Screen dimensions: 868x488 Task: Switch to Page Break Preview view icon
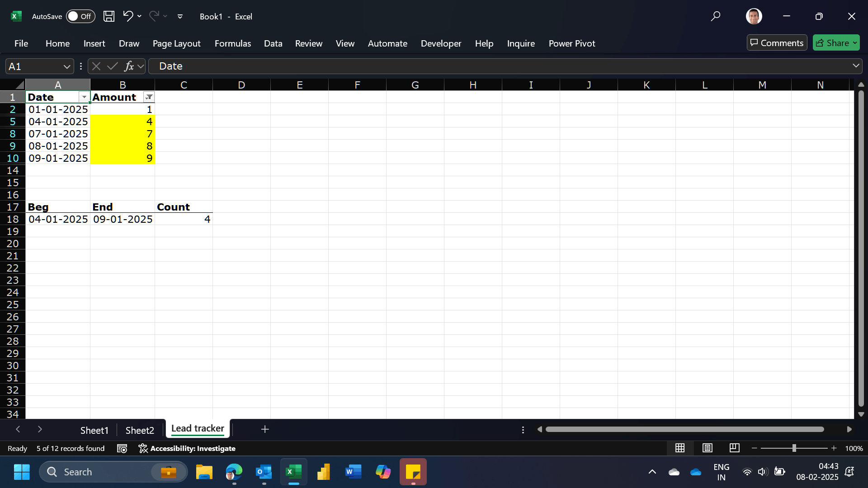734,448
